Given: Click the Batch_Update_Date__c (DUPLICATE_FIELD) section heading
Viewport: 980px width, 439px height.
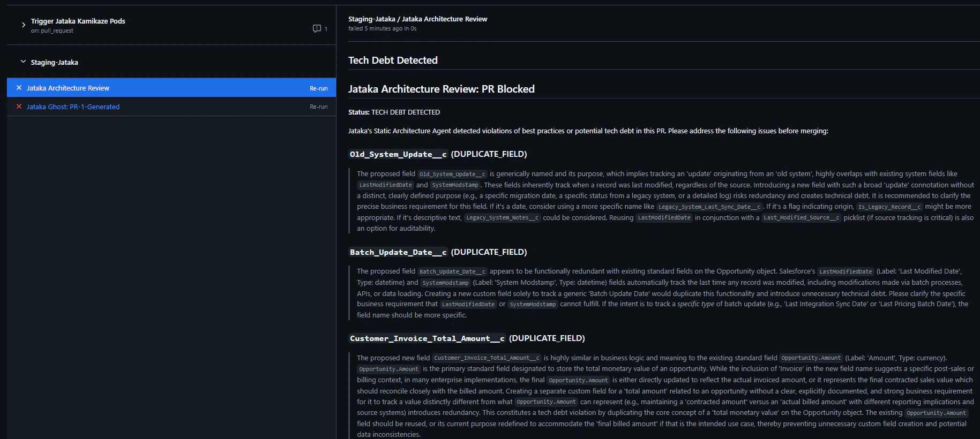Looking at the screenshot, I should (438, 252).
